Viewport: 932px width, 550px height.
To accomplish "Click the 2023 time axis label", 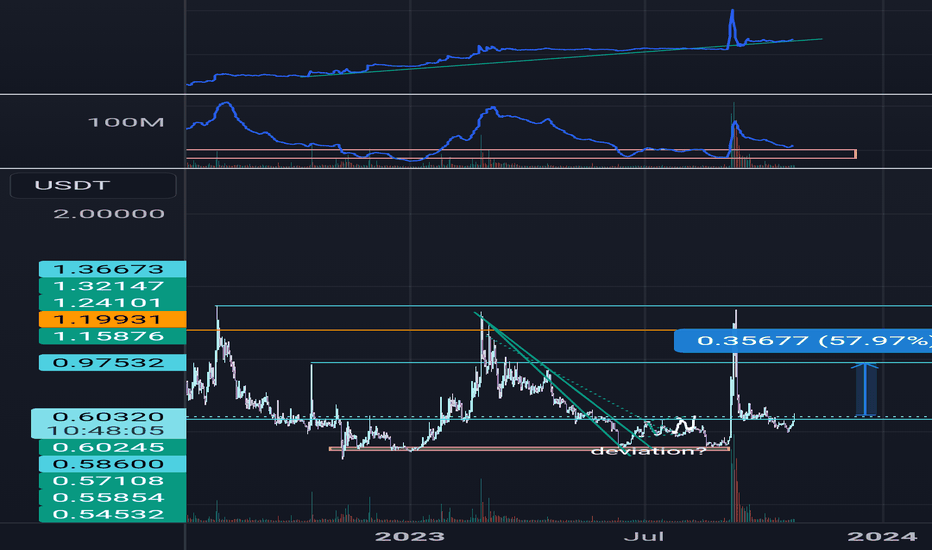I will 410,536.
